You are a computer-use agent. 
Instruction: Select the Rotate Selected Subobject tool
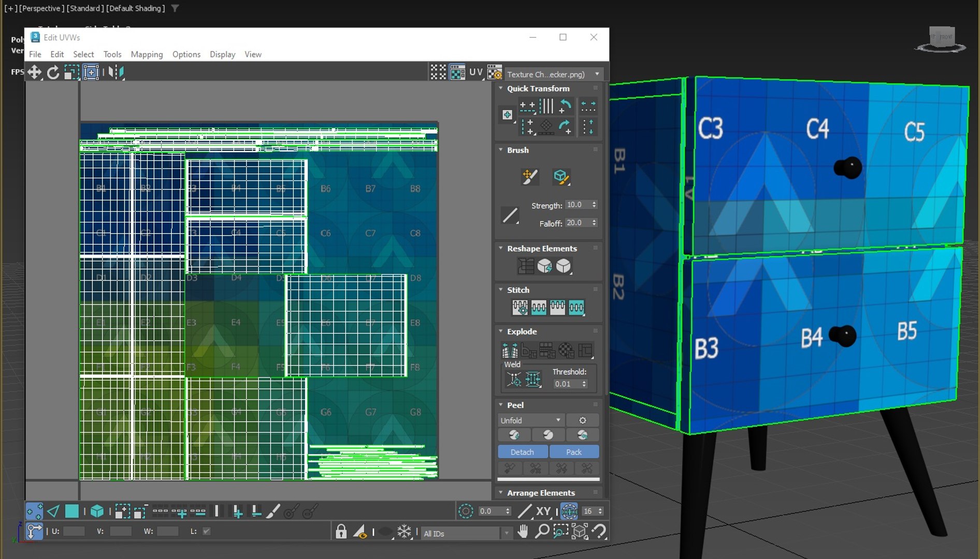(53, 72)
